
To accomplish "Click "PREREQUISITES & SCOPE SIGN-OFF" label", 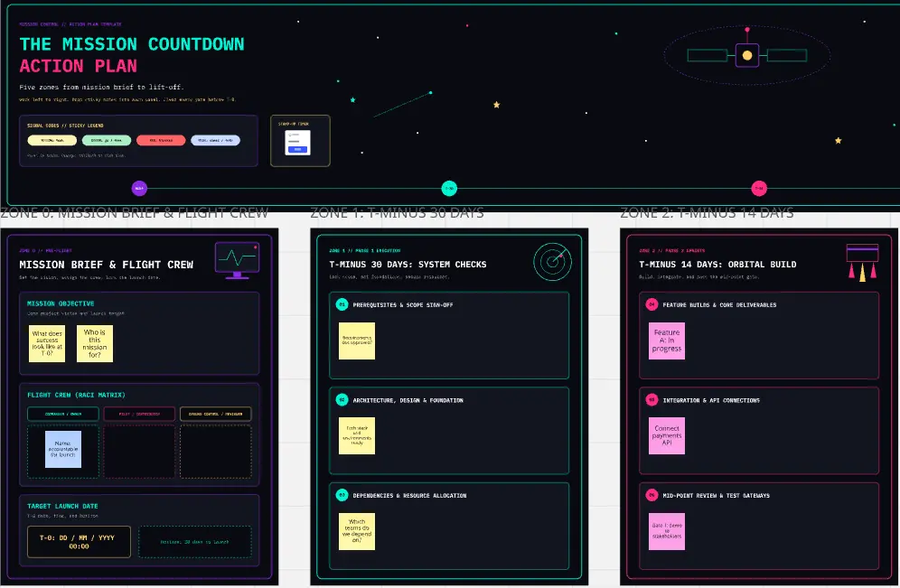I will pyautogui.click(x=403, y=305).
